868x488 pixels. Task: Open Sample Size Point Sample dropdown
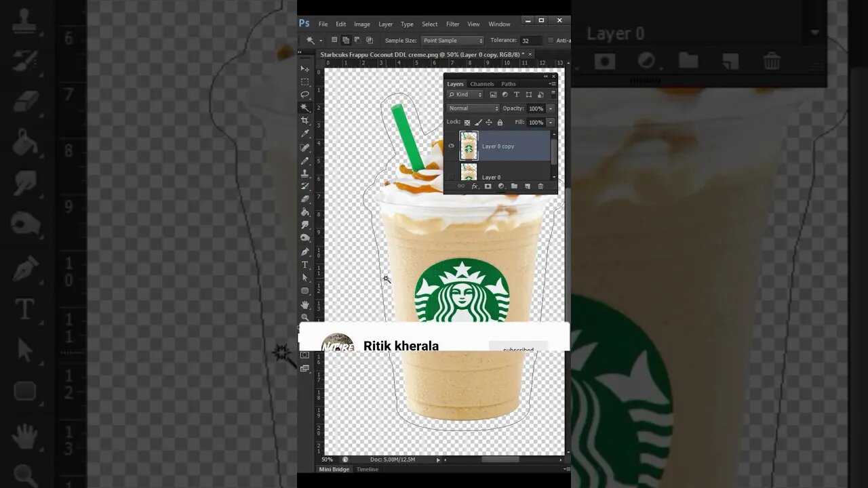(x=452, y=41)
